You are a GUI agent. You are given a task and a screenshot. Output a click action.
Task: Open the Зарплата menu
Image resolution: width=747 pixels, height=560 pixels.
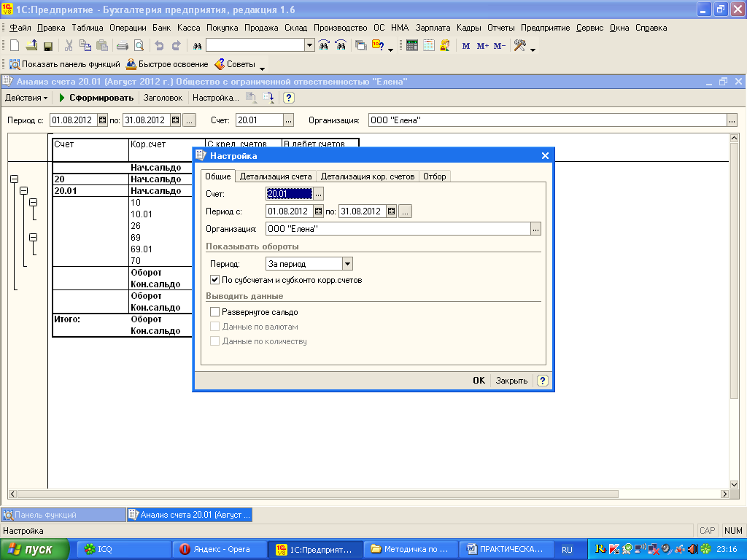tap(433, 28)
